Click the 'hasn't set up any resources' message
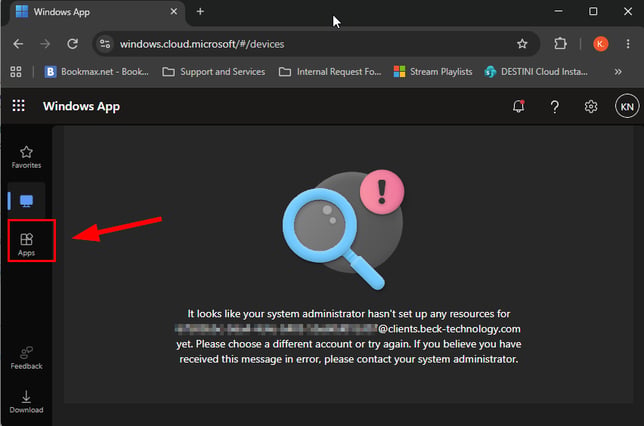 point(349,336)
